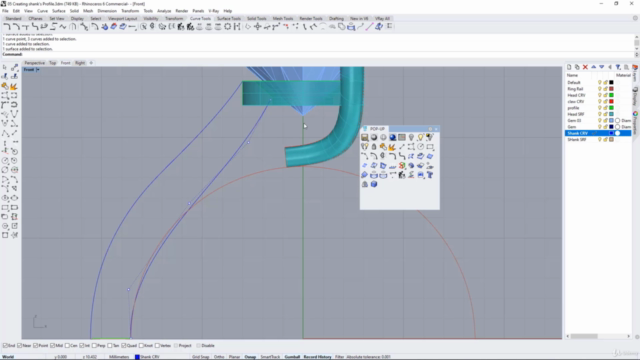
Task: Toggle the Near osnap checkbox
Action: 20,346
